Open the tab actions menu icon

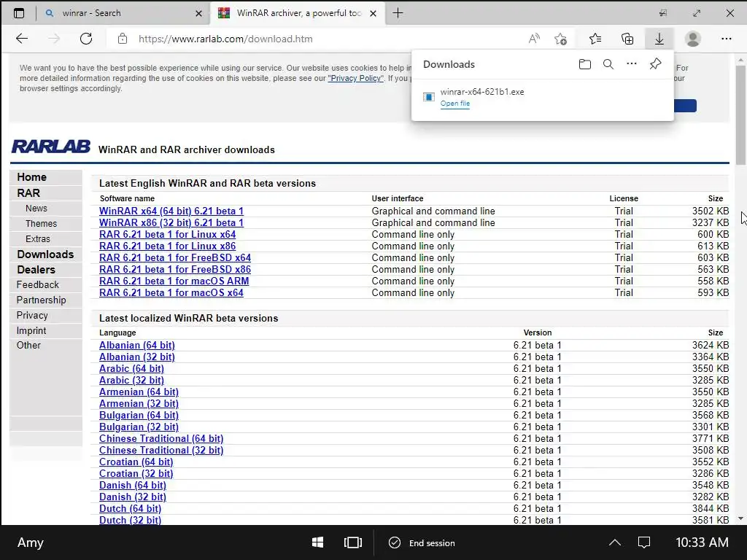pyautogui.click(x=18, y=13)
